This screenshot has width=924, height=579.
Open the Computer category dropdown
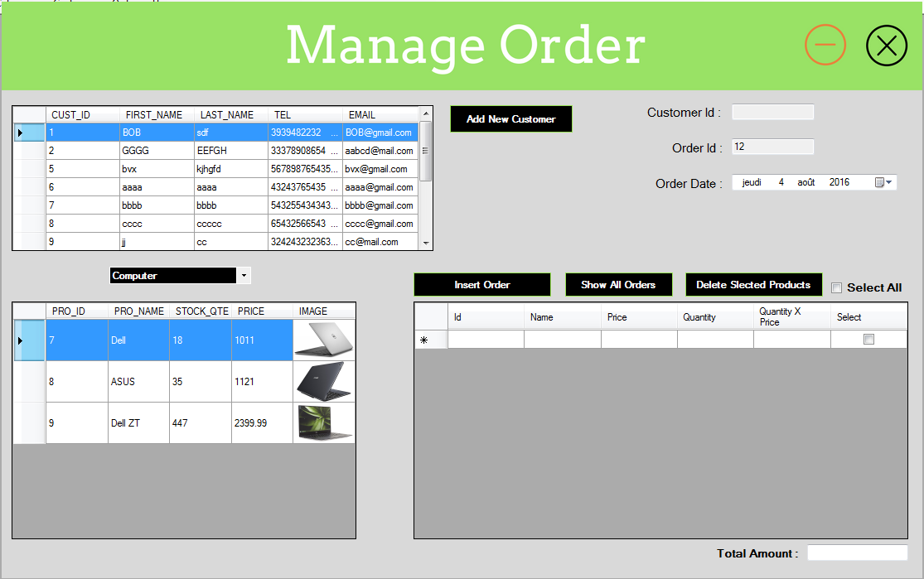coord(244,275)
